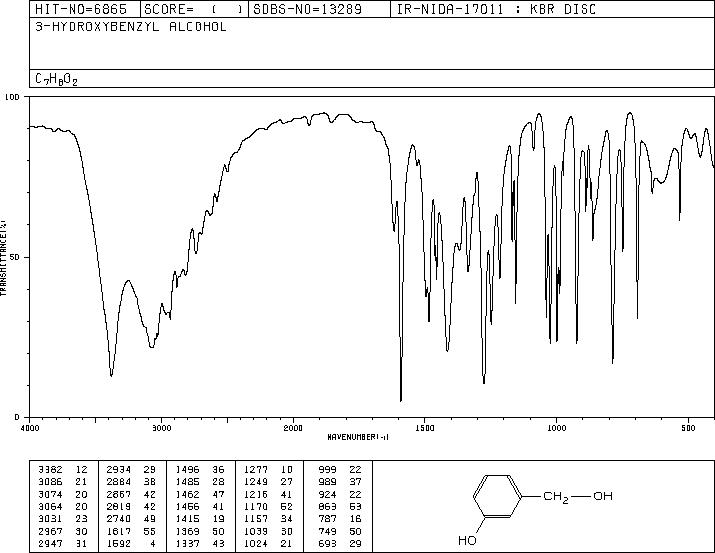Viewport: 715px width, 553px height.
Task: Click the SDBS-NO=13289 header field
Action: pos(319,9)
